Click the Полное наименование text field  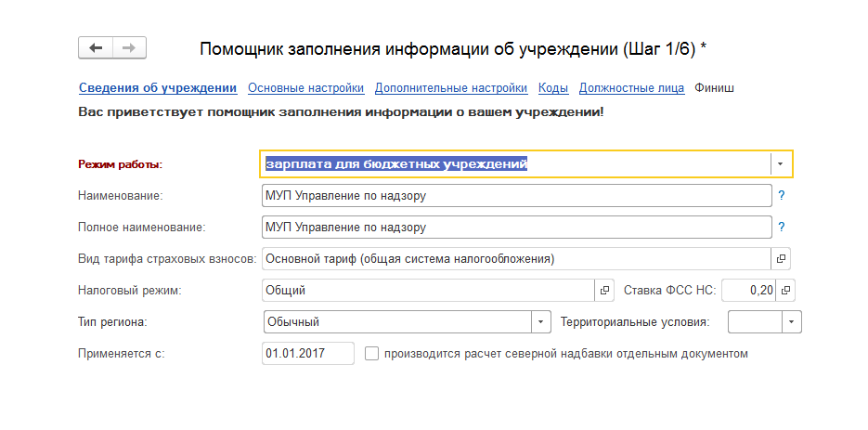[x=516, y=228]
